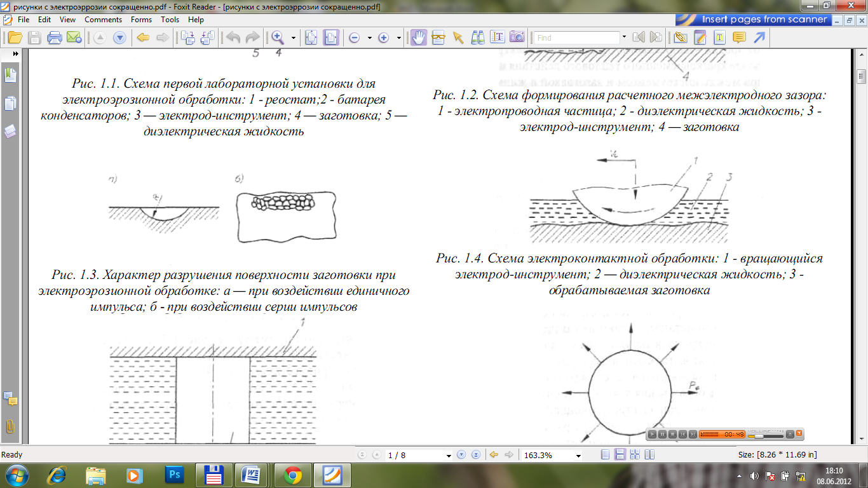Open the View menu
The image size is (868, 488).
[67, 20]
